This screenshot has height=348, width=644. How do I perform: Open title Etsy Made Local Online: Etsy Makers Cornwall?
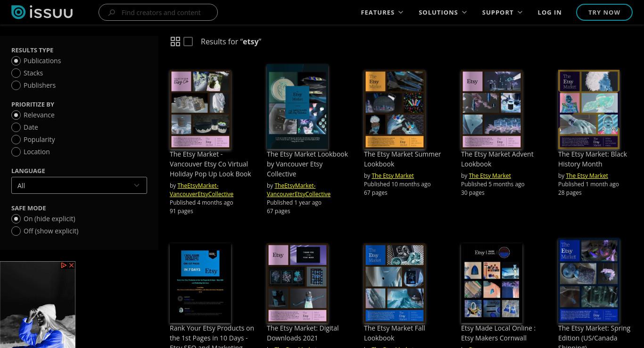point(498,333)
